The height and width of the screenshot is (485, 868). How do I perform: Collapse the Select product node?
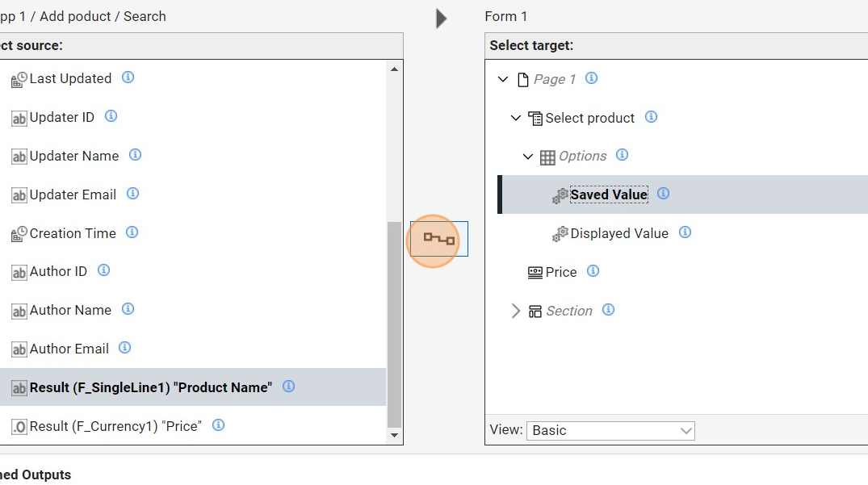point(516,118)
